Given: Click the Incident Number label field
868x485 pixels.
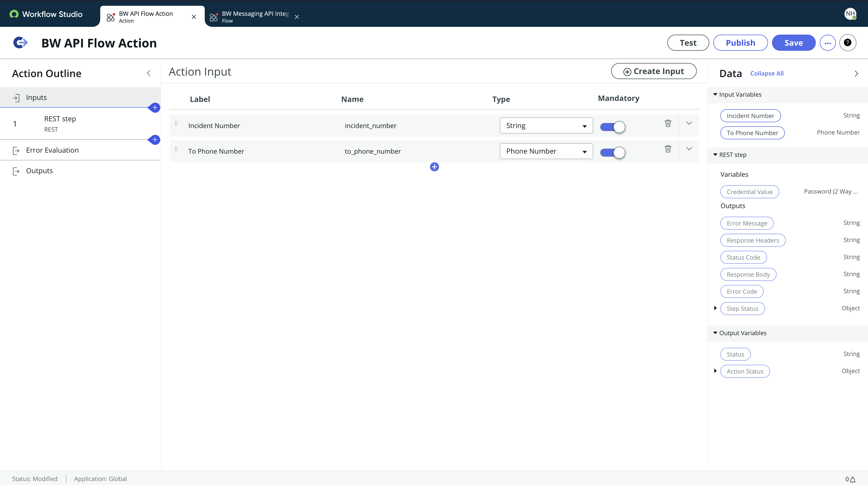Looking at the screenshot, I should 214,126.
